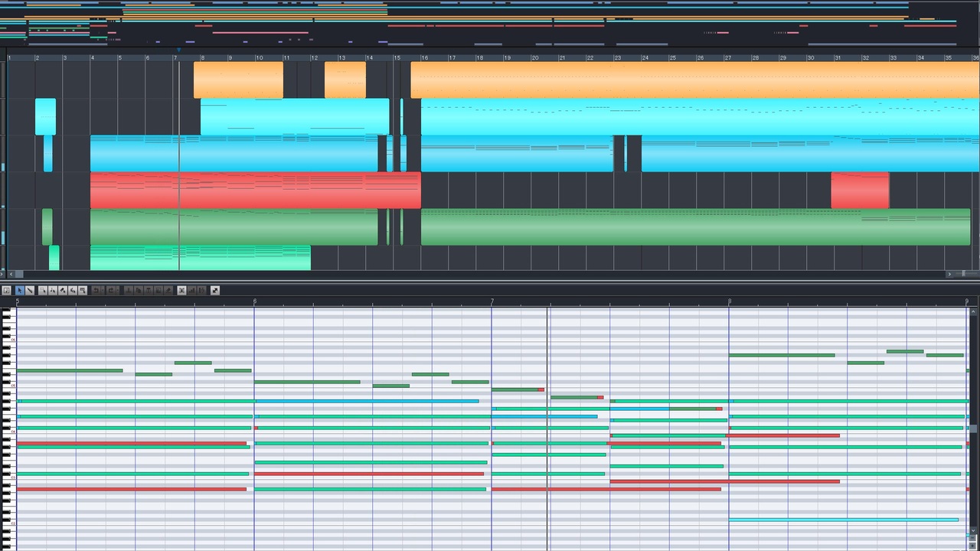Image resolution: width=980 pixels, height=551 pixels.
Task: Toggle the snap-to-grid button in editor toolbar
Action: pos(181,291)
